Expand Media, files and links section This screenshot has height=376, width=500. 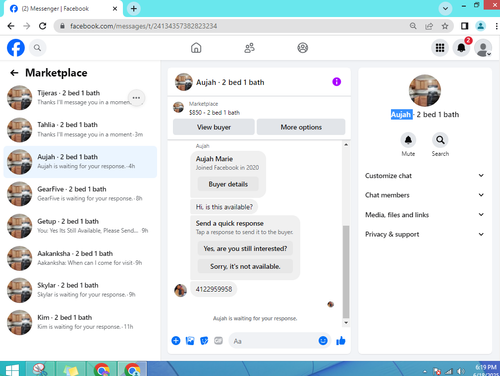pyautogui.click(x=424, y=215)
